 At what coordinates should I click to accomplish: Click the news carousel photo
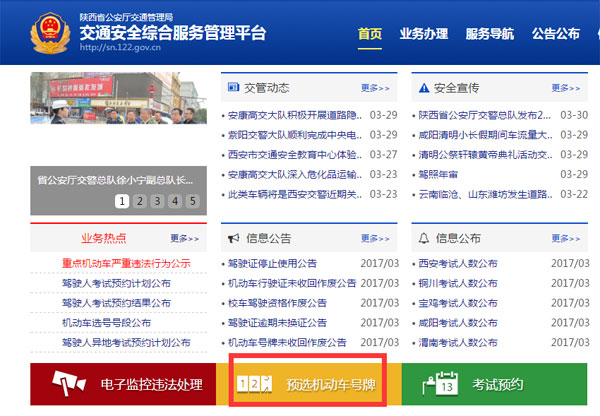[x=119, y=98]
